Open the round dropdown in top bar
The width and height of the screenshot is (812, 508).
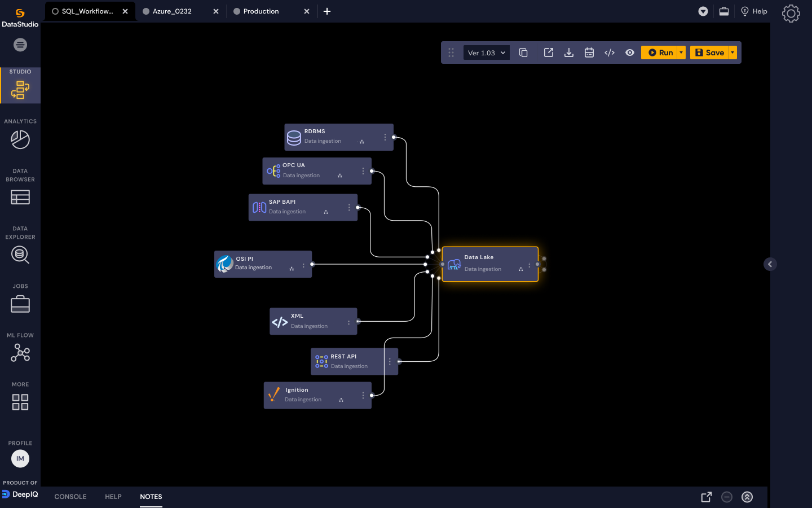click(x=703, y=11)
